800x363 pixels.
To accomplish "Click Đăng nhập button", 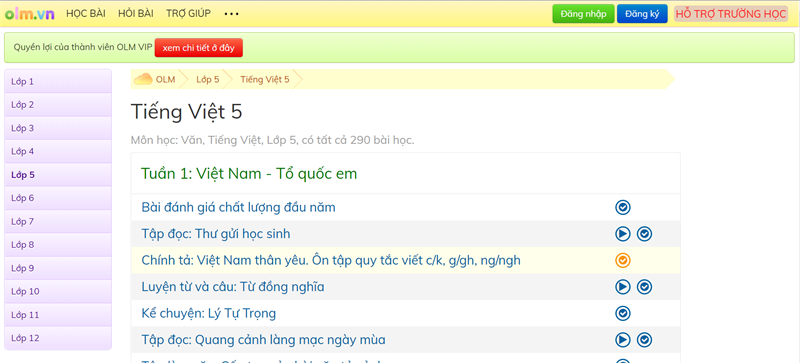I will tap(583, 14).
